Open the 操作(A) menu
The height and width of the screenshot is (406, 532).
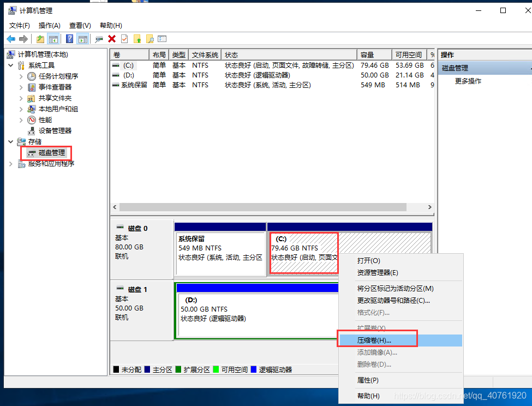[x=49, y=26]
